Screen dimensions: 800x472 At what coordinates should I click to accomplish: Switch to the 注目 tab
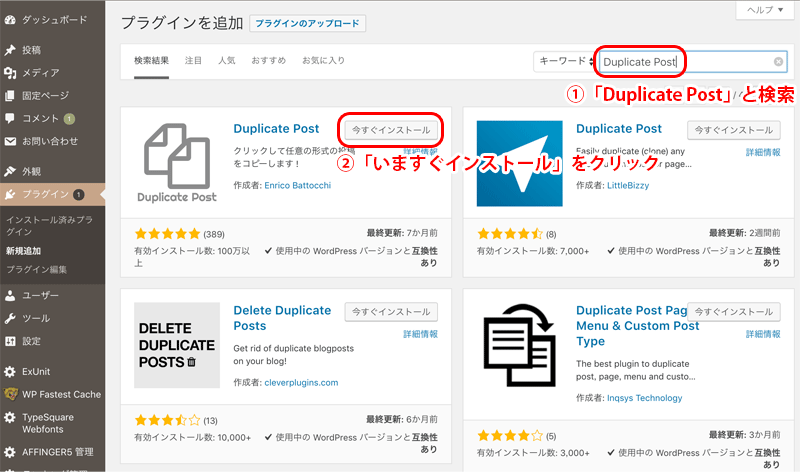(193, 61)
